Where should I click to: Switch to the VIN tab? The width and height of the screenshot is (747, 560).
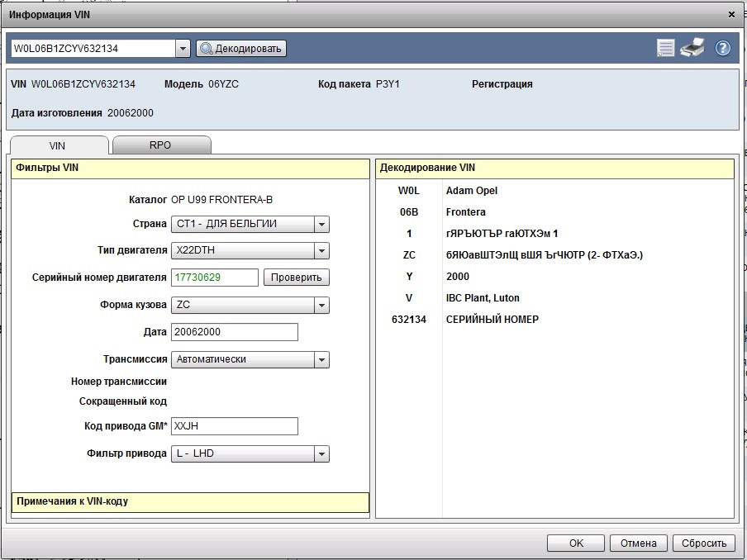tap(58, 145)
